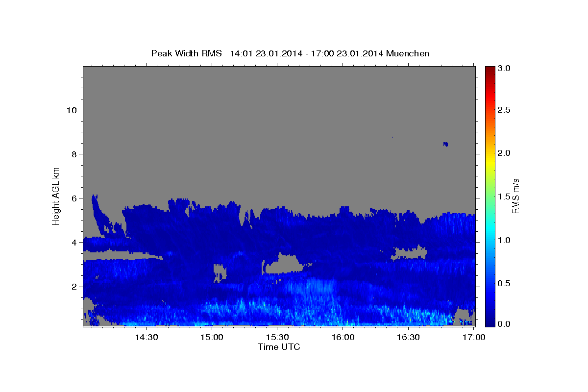Image resolution: width=588 pixels, height=392 pixels.
Task: Click the 16:00 time tick label
Action: (x=343, y=337)
